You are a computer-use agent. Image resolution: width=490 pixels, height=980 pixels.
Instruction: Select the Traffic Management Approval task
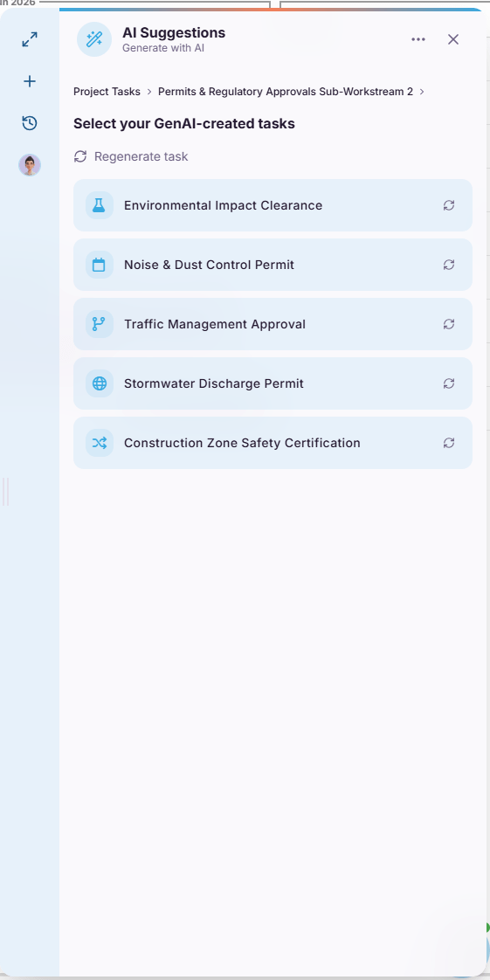273,324
